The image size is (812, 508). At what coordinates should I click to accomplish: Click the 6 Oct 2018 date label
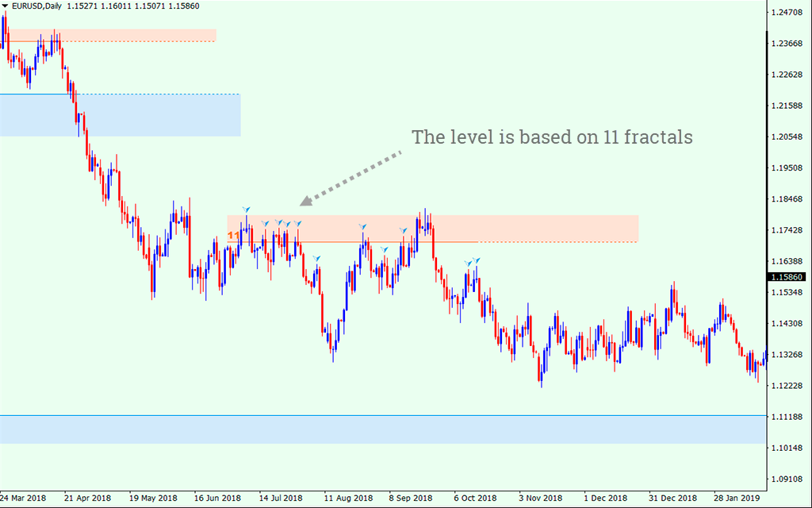476,498
